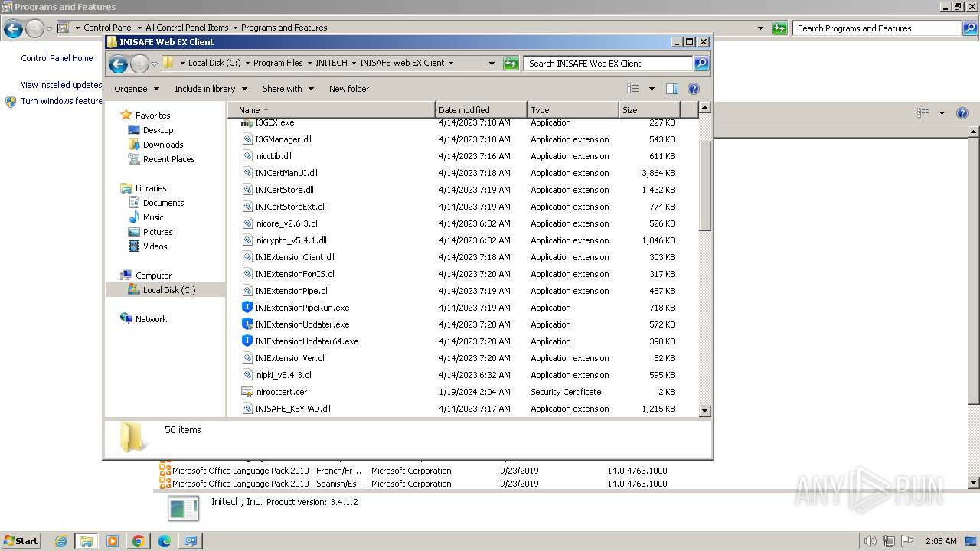
Task: Change the view with the views icon
Action: coord(633,89)
